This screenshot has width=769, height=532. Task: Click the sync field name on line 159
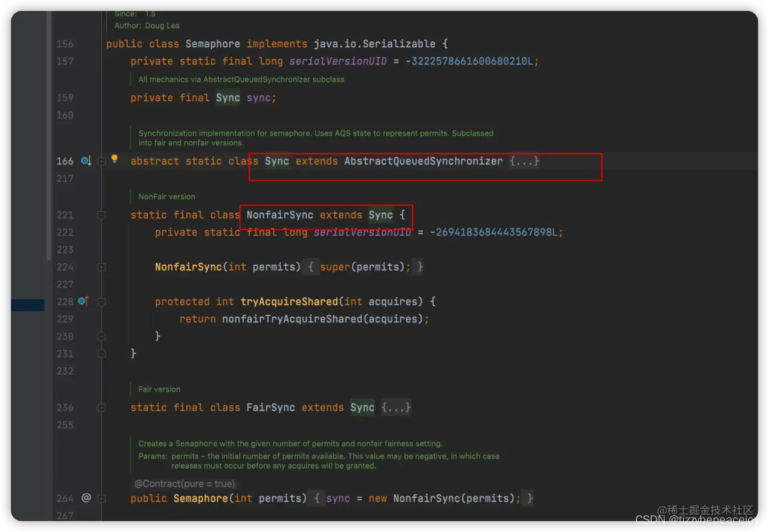[259, 98]
